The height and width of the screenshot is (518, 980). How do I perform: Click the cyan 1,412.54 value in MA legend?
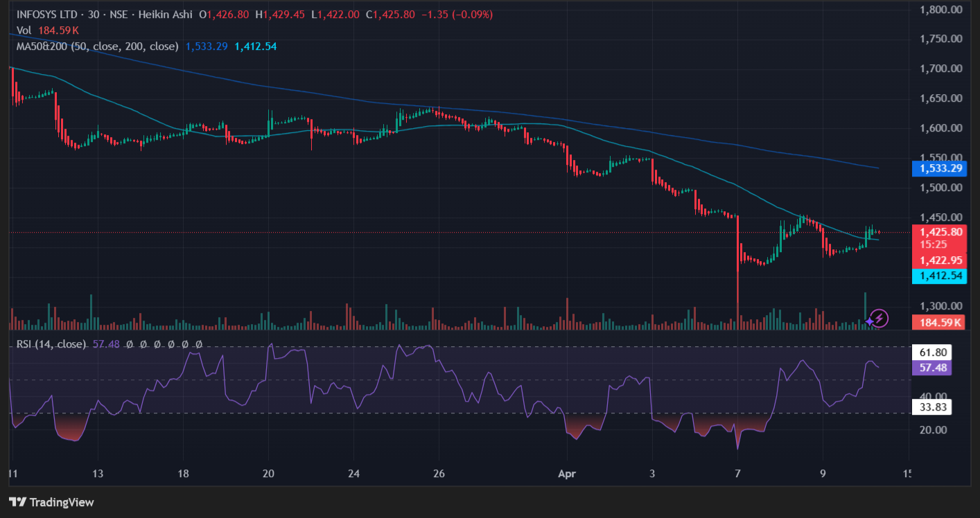click(256, 46)
